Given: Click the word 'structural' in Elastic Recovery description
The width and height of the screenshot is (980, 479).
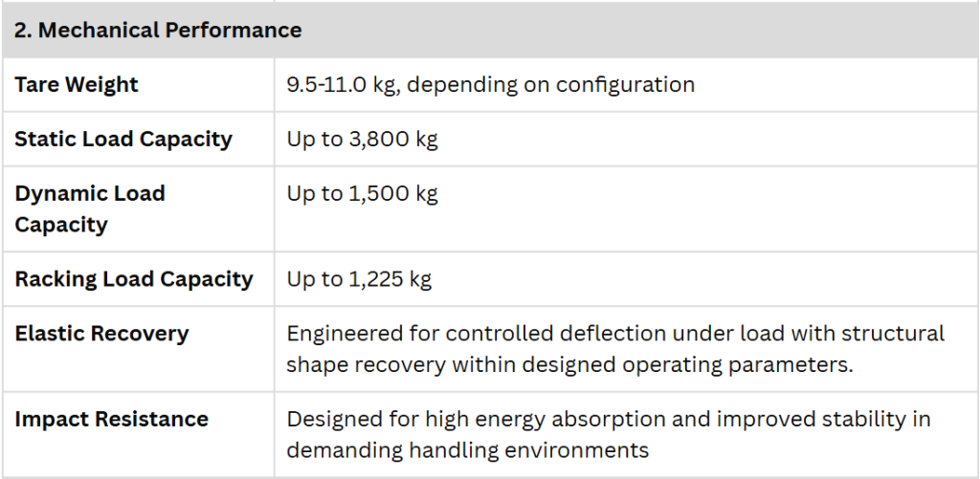Looking at the screenshot, I should click(893, 334).
